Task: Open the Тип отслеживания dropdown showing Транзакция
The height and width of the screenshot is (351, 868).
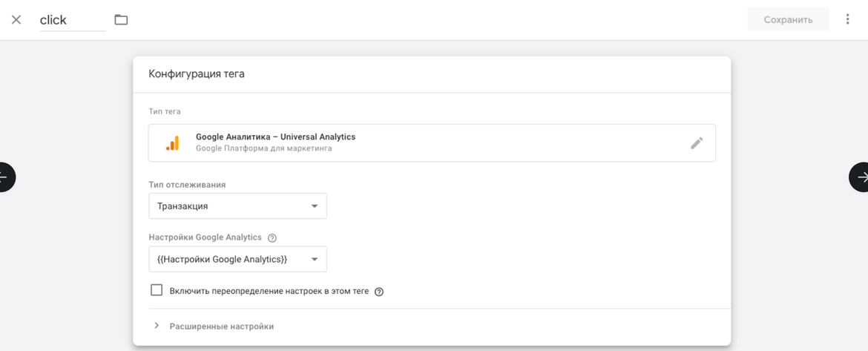Action: click(x=237, y=206)
